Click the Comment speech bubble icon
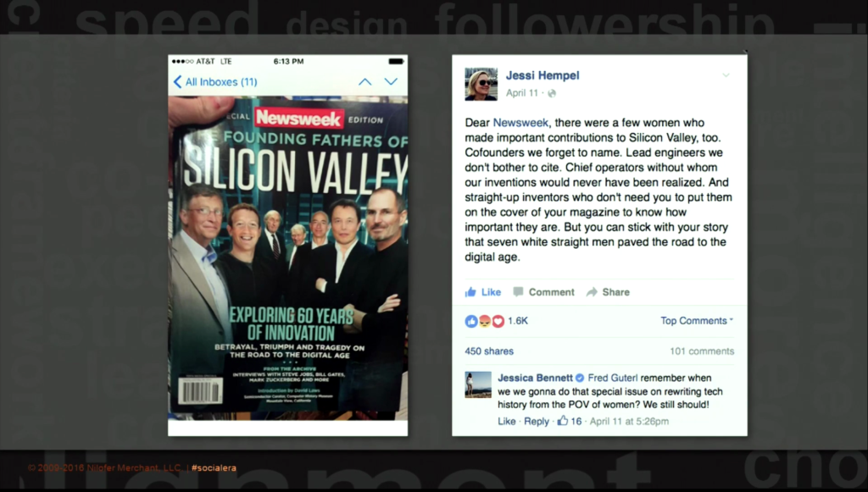 [x=518, y=292]
